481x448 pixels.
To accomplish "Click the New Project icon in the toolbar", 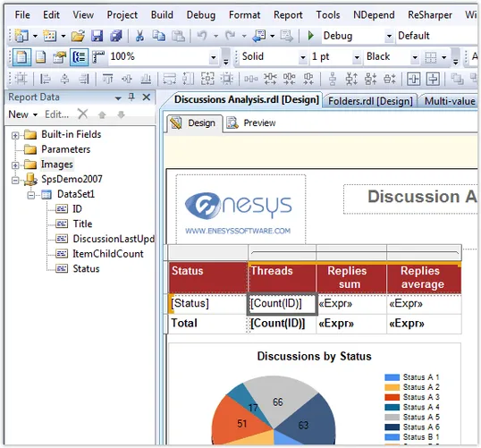I will click(21, 36).
